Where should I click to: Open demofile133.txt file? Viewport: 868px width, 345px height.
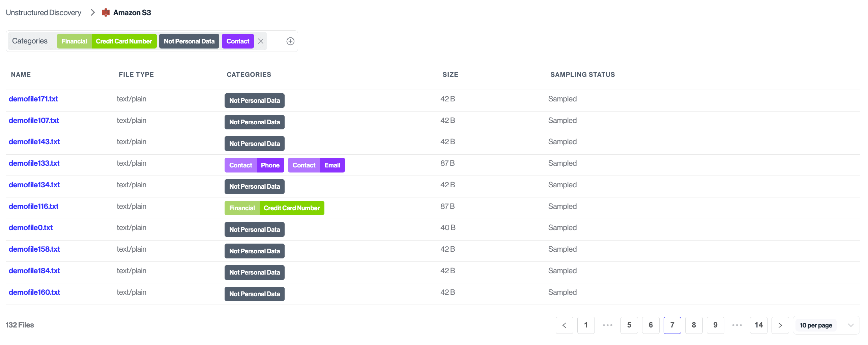34,163
